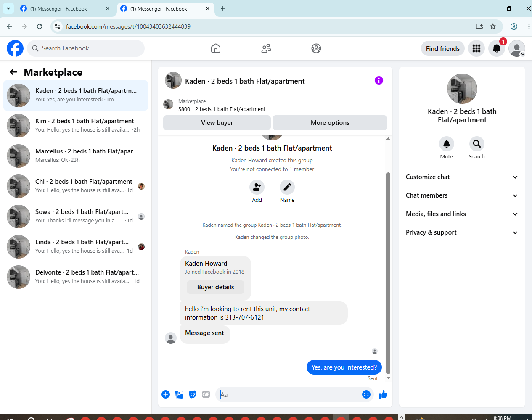Click View buyer button
Screen dimensions: 532x420
(x=217, y=123)
